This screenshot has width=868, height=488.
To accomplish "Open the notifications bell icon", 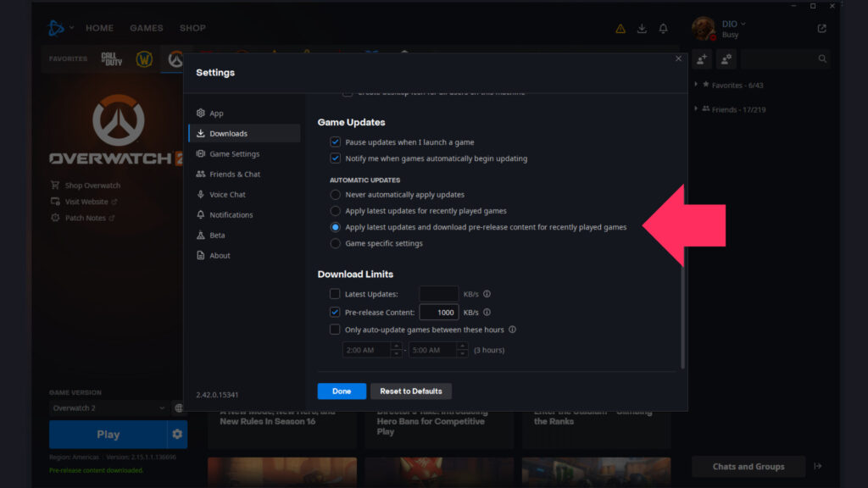I will pos(664,28).
